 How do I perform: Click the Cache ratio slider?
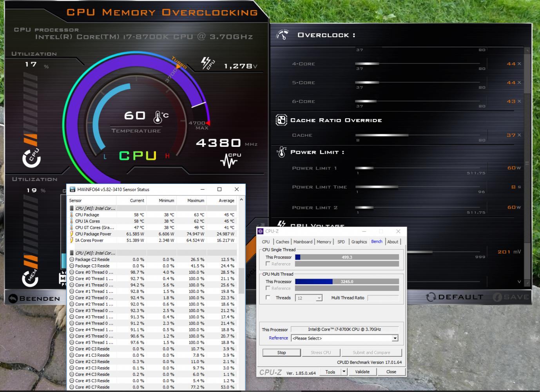pos(417,135)
